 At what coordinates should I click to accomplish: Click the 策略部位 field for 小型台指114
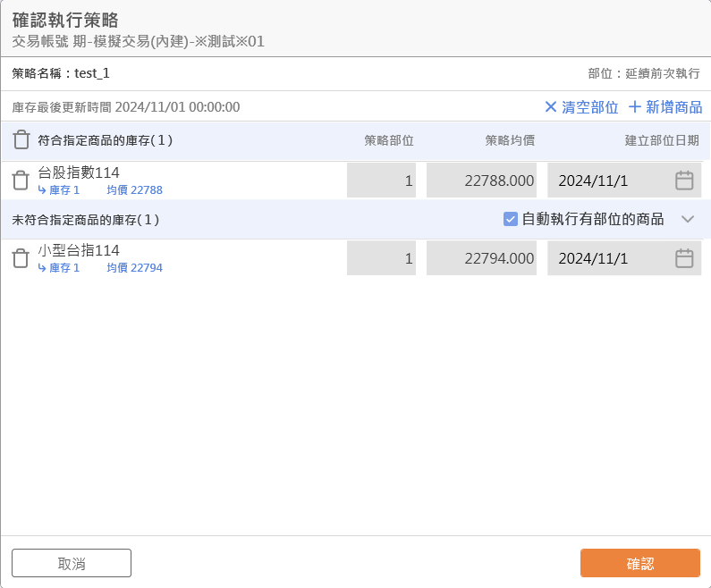click(381, 258)
